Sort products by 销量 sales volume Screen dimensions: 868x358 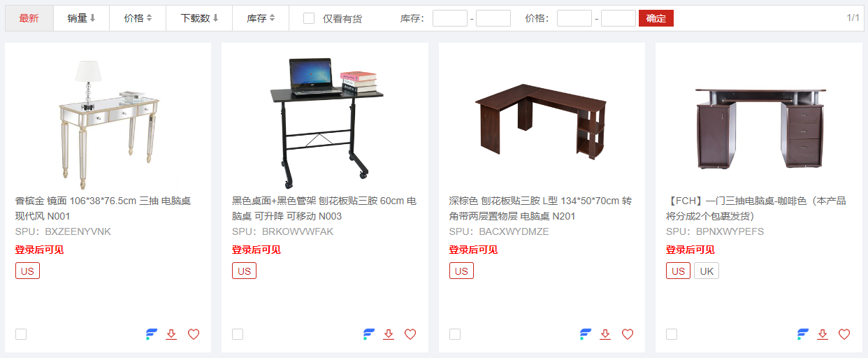82,18
